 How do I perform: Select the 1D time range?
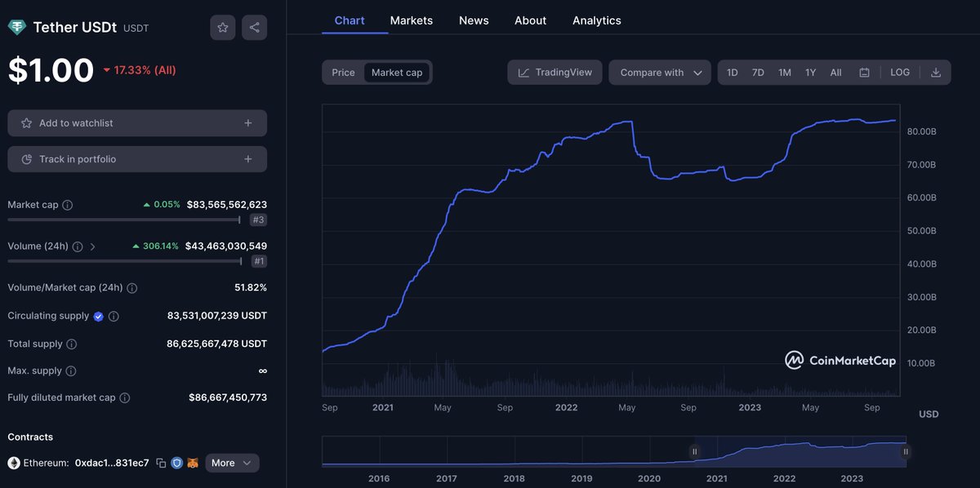[733, 73]
